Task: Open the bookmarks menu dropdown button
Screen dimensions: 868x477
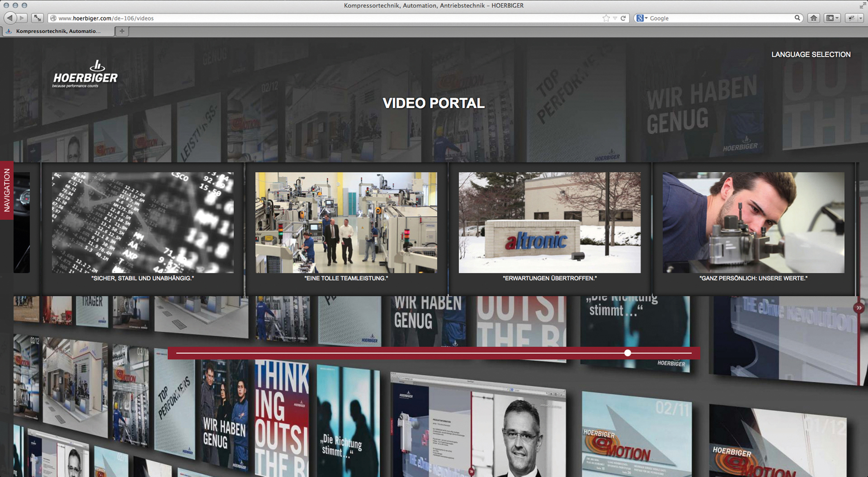Action: pyautogui.click(x=832, y=18)
